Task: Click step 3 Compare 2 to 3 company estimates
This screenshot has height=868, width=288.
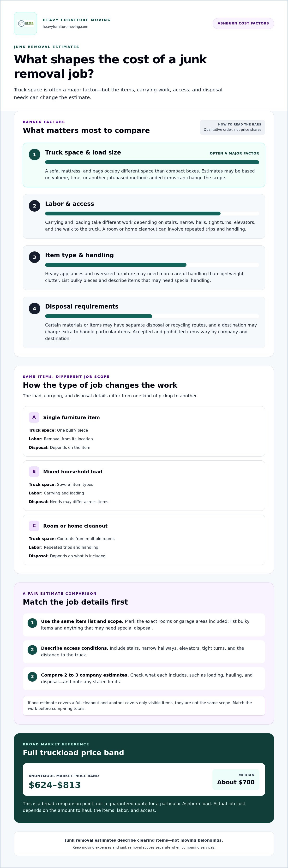Action: point(144,678)
